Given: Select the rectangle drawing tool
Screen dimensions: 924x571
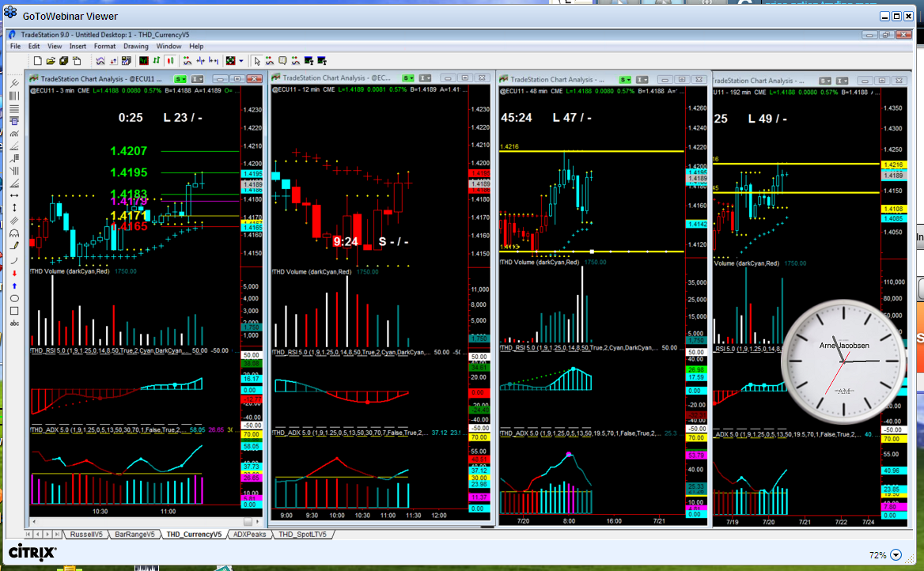Looking at the screenshot, I should pos(15,311).
